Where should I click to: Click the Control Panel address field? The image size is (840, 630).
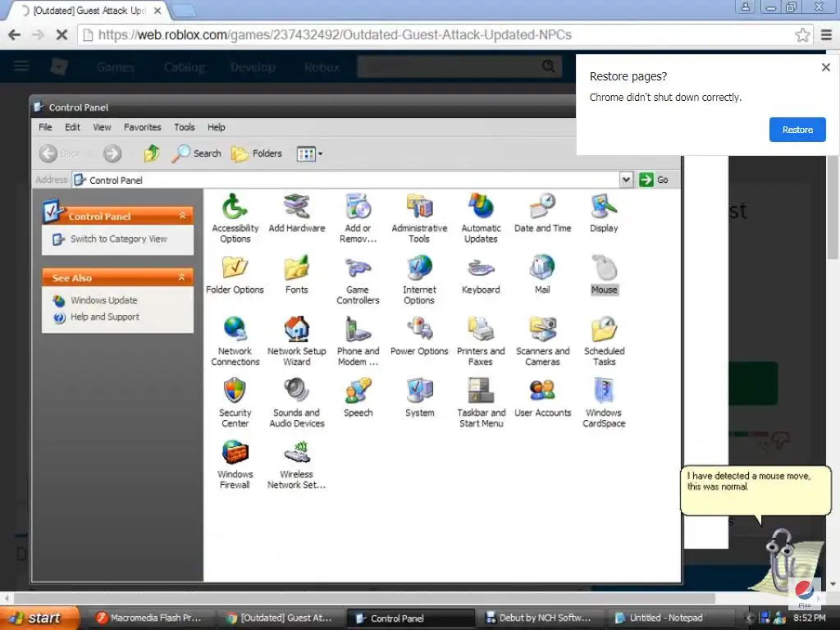click(x=346, y=180)
